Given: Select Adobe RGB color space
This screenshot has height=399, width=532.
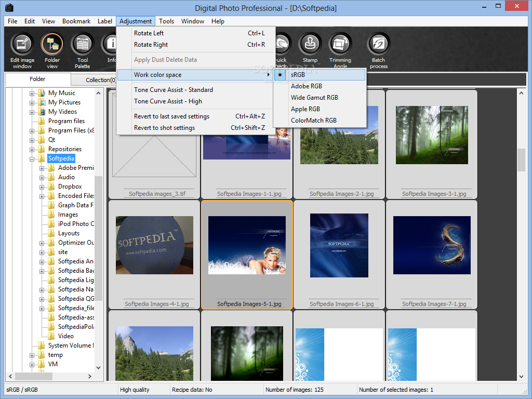Looking at the screenshot, I should click(320, 86).
